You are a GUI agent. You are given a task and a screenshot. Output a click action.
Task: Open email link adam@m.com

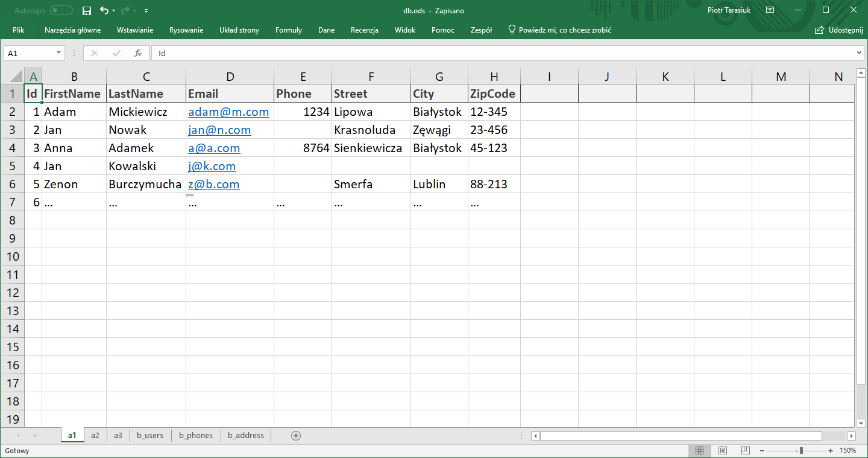(x=228, y=112)
